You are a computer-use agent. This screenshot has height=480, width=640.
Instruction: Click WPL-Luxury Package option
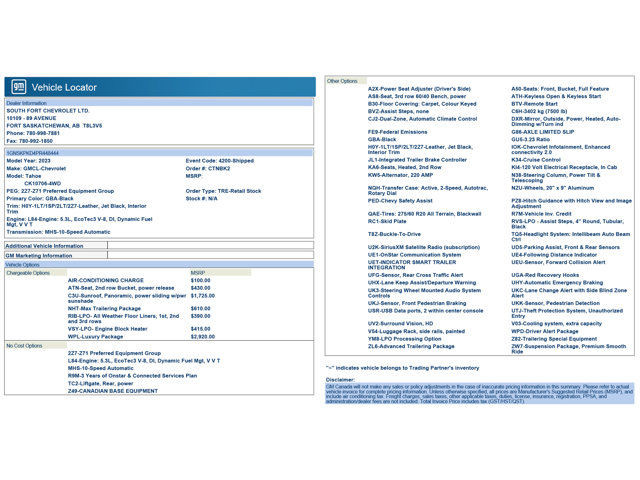[95, 337]
